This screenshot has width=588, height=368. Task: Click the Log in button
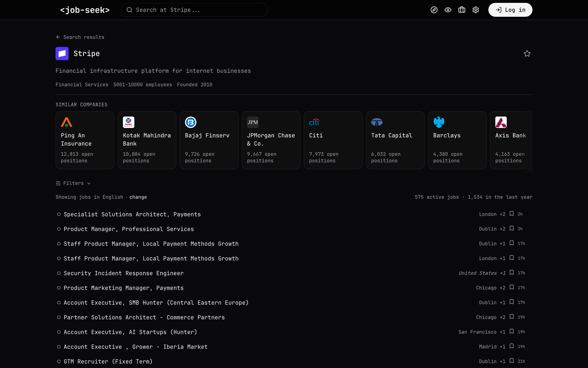[510, 10]
